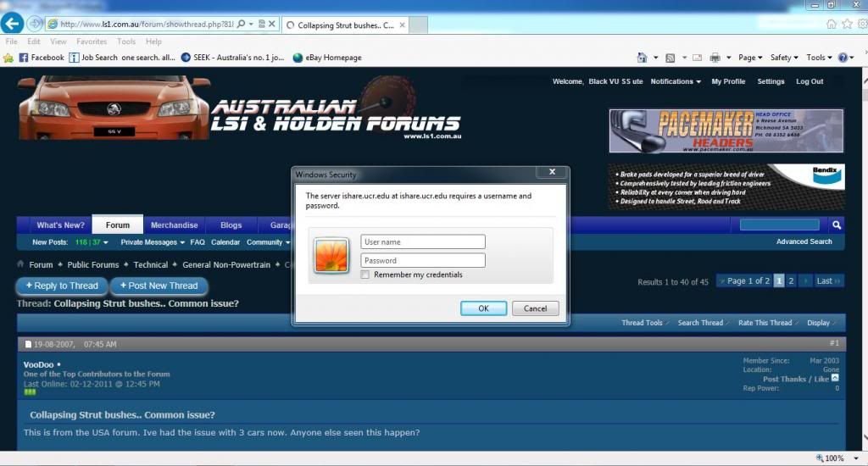Click the browser Forward arrow button
868x466 pixels.
35,24
